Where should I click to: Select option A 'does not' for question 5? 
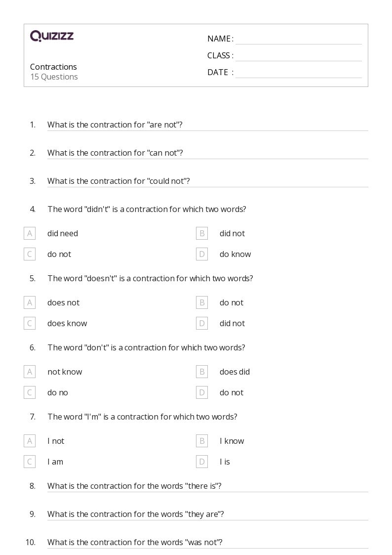click(x=30, y=302)
